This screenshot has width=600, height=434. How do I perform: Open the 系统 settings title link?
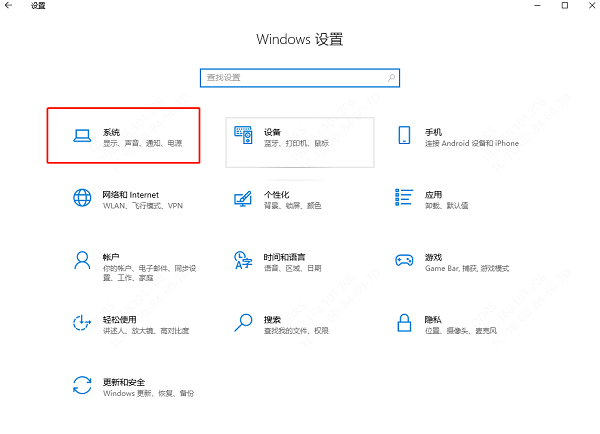(111, 131)
